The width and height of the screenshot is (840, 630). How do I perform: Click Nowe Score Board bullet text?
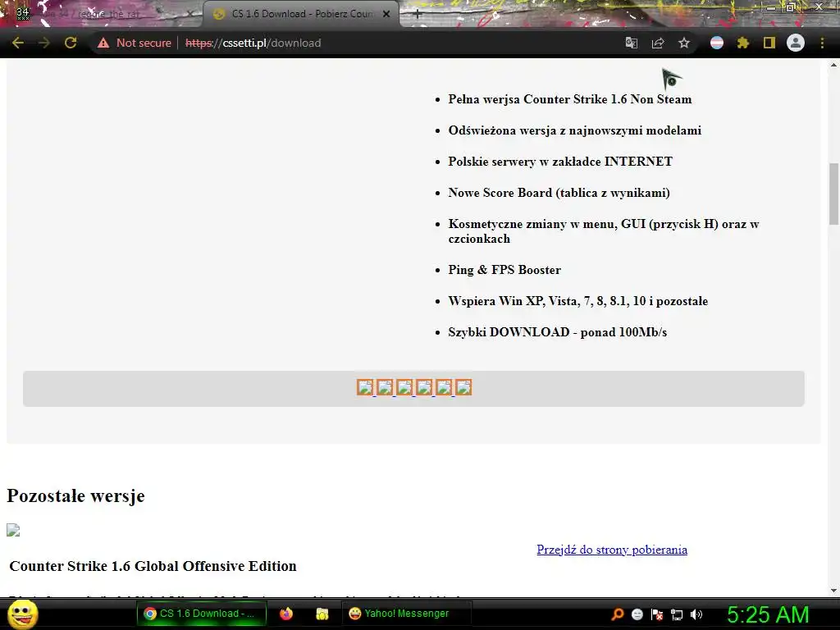coord(559,193)
